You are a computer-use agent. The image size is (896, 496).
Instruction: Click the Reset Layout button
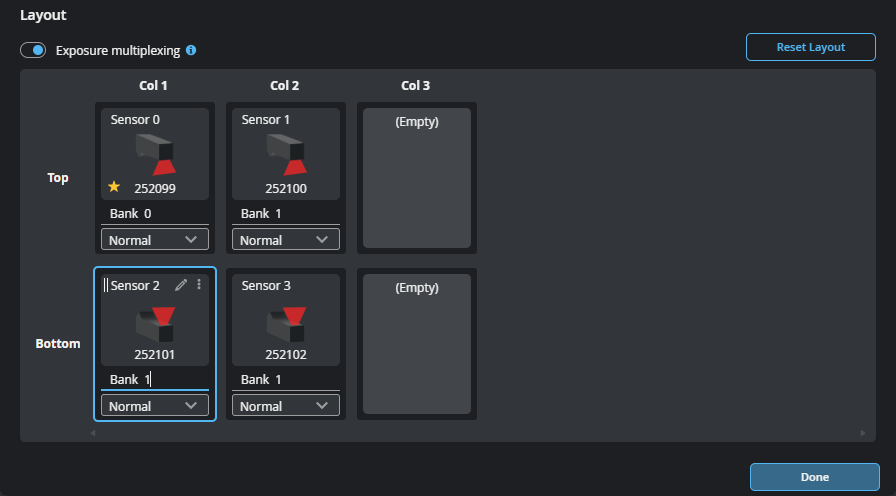coord(810,47)
